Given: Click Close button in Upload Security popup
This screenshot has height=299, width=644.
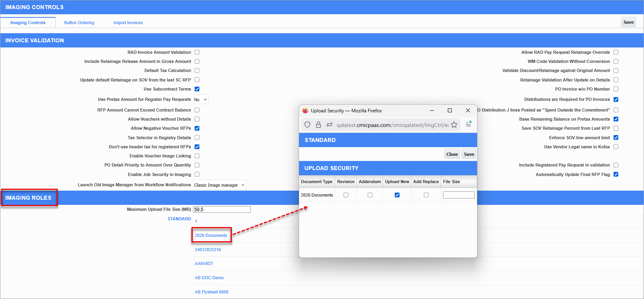Looking at the screenshot, I should (x=452, y=154).
